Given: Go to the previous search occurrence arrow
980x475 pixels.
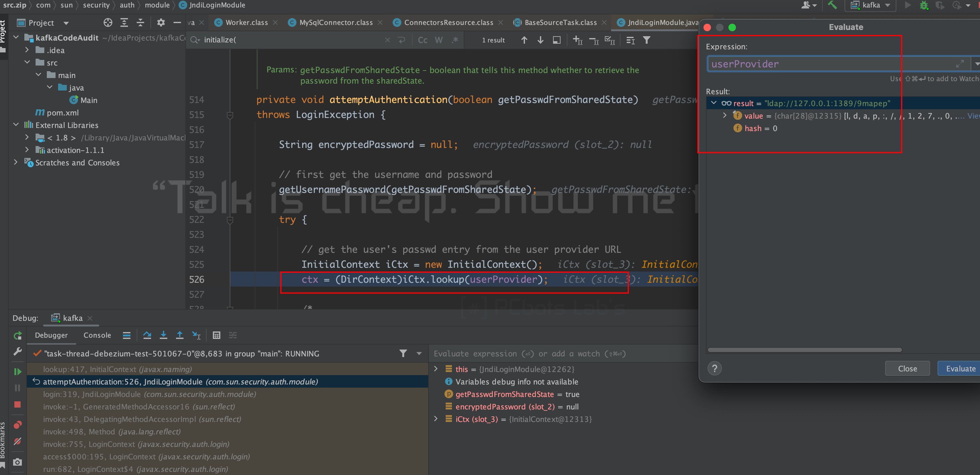Looking at the screenshot, I should (524, 40).
